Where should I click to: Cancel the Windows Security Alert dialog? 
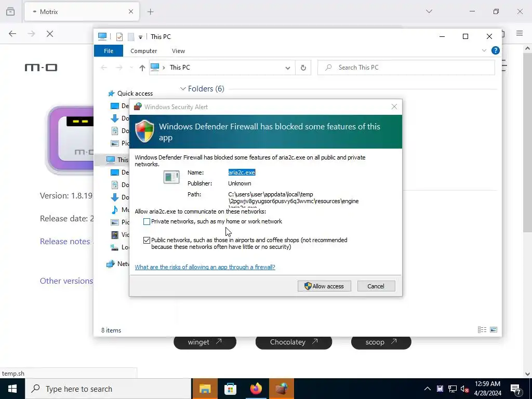(376, 286)
